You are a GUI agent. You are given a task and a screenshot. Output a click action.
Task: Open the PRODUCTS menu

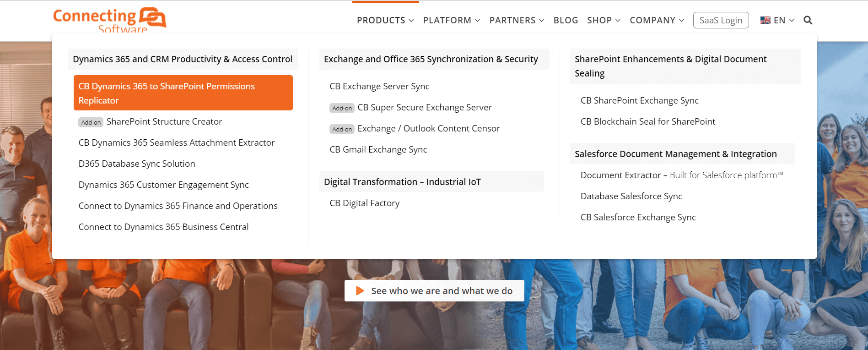pos(381,20)
